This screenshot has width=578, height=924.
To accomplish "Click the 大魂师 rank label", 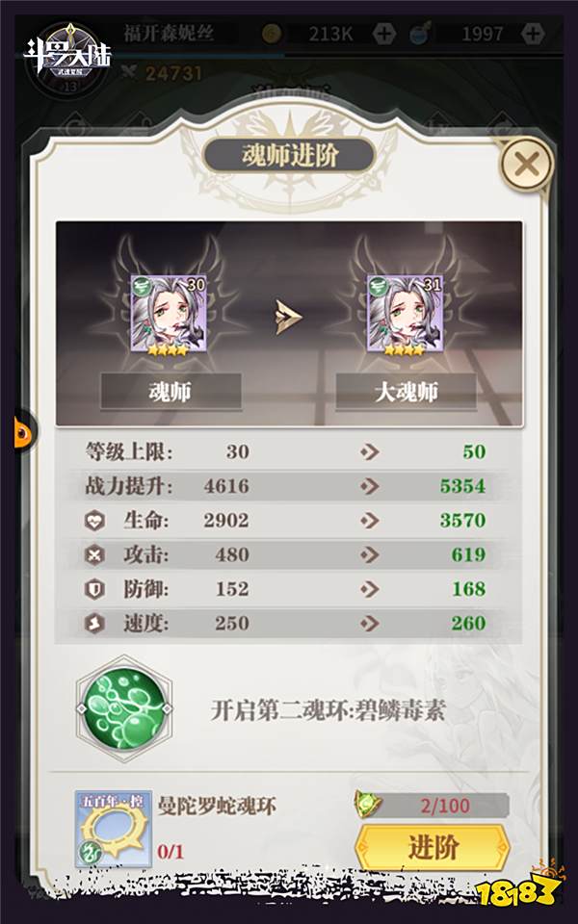I will tap(406, 392).
